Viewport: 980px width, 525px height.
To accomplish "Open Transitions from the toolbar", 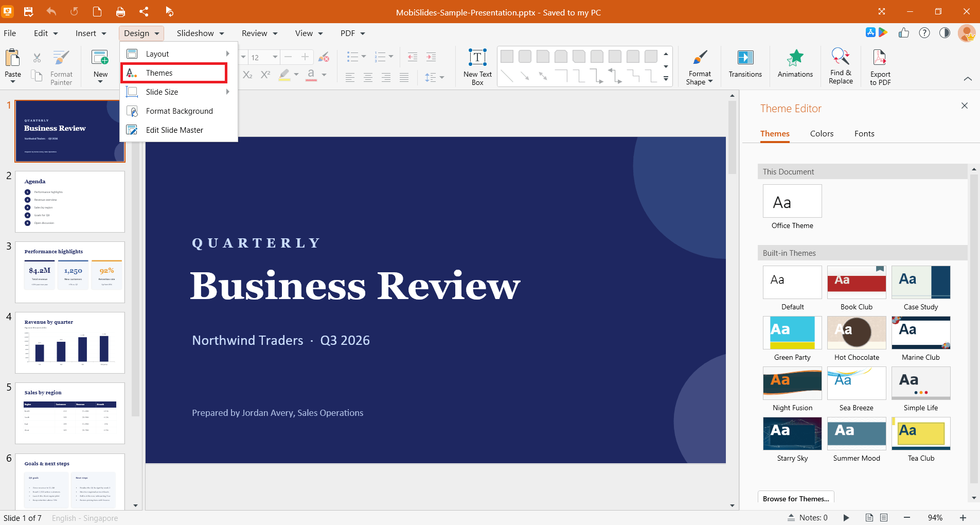I will (745, 64).
